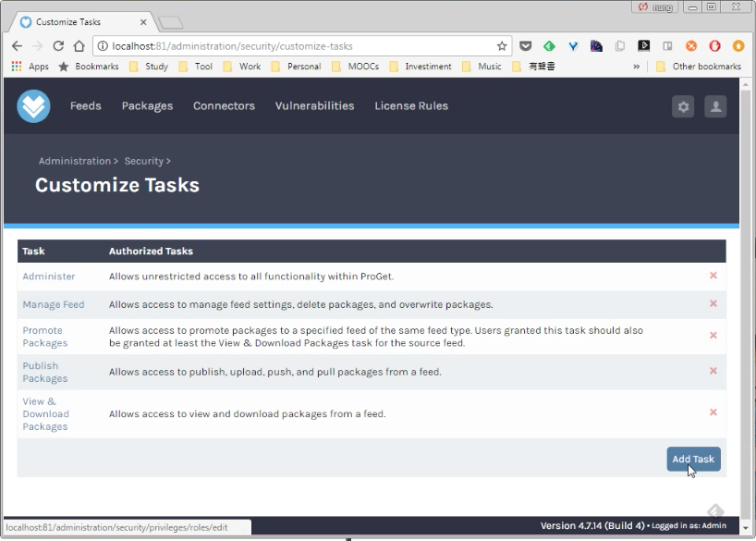Open the License Rules menu
Image resolution: width=756 pixels, height=541 pixels.
coord(411,105)
